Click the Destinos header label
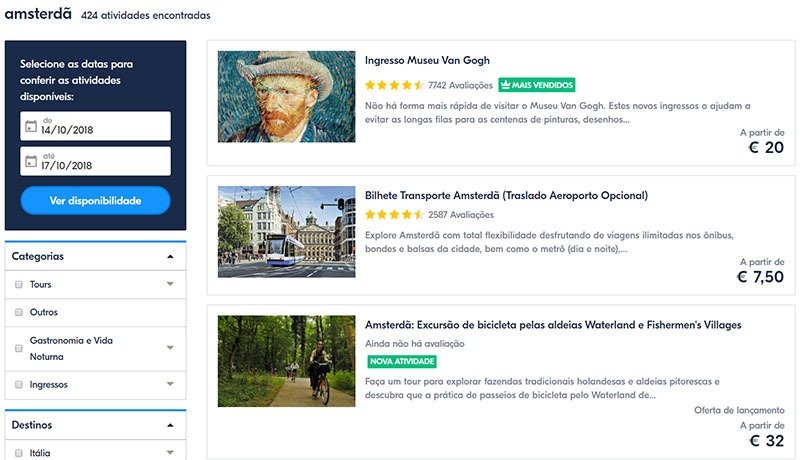800x460 pixels. coord(32,425)
